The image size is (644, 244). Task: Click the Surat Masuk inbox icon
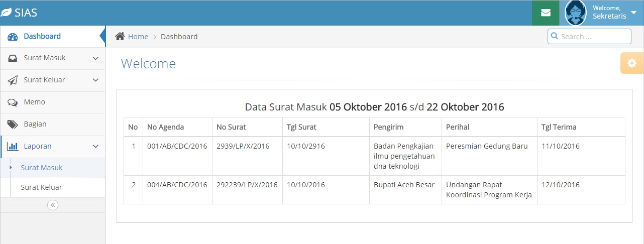click(x=13, y=58)
